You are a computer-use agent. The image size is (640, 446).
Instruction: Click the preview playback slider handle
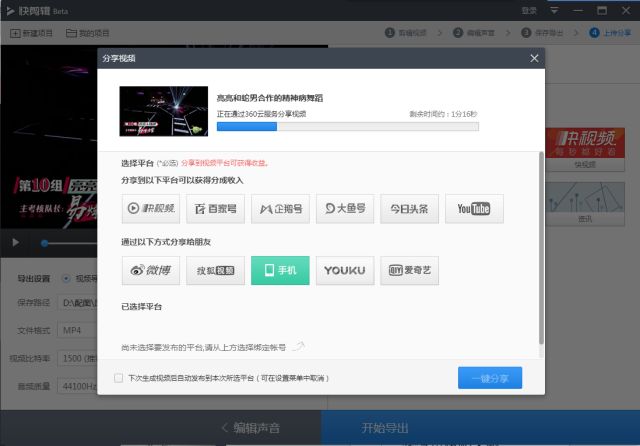click(x=44, y=243)
